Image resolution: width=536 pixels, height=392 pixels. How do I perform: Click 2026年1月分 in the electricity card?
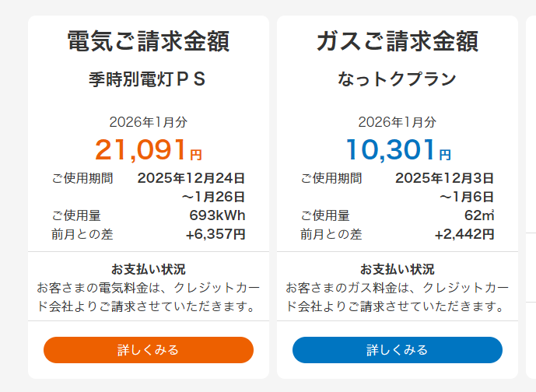pyautogui.click(x=148, y=122)
